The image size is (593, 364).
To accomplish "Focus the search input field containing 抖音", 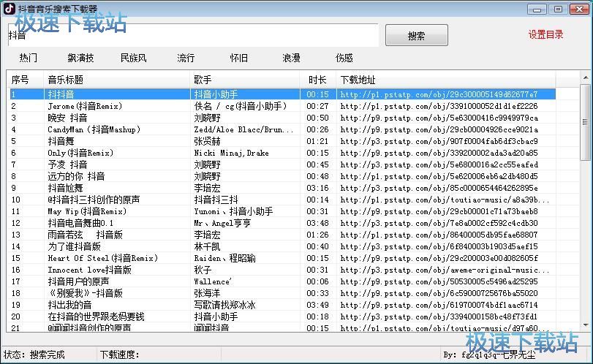I will tap(193, 35).
